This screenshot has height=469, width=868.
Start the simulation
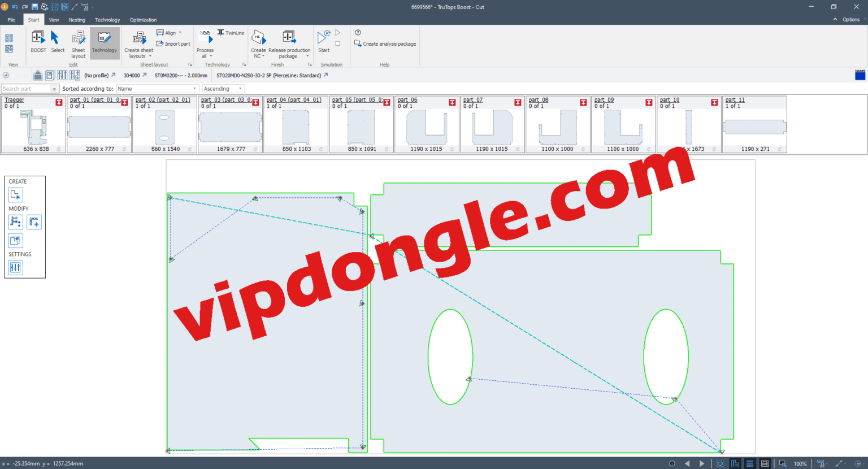point(323,42)
